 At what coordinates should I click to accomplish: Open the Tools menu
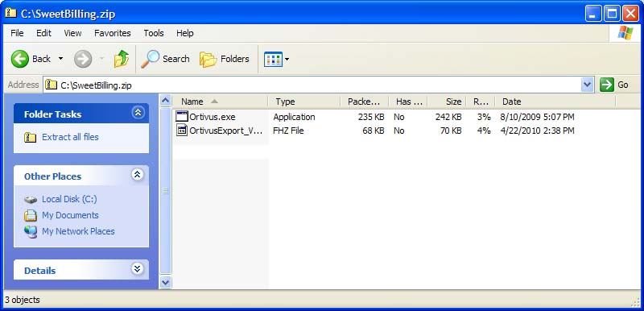(154, 33)
